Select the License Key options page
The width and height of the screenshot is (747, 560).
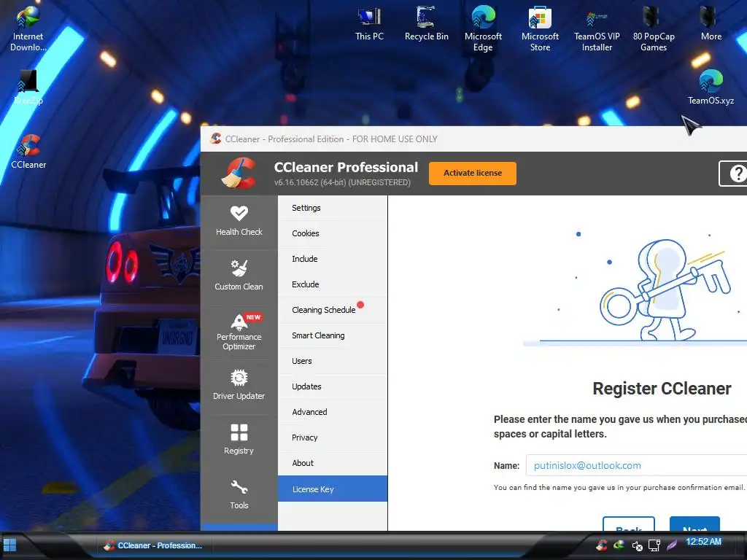(333, 489)
